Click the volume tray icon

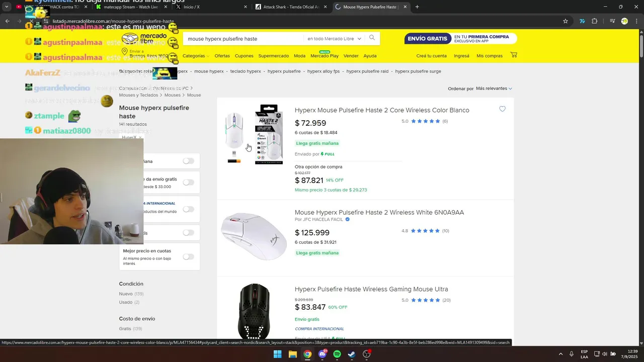(x=604, y=354)
